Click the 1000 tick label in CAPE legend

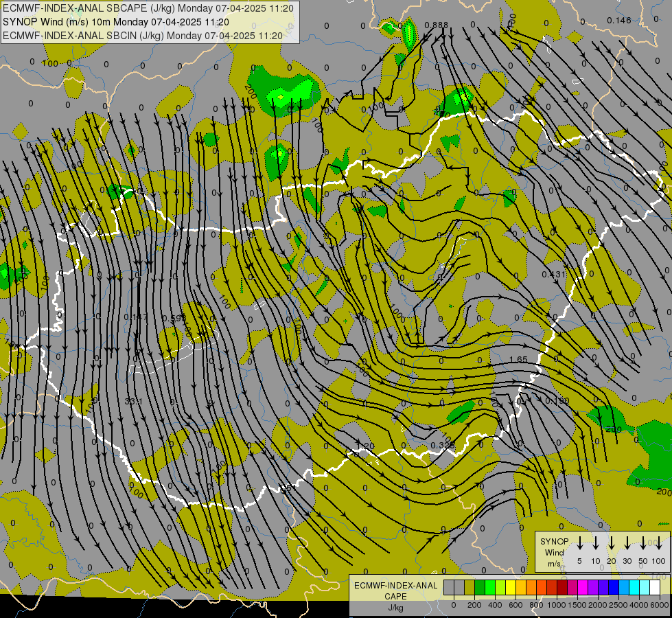click(x=557, y=605)
